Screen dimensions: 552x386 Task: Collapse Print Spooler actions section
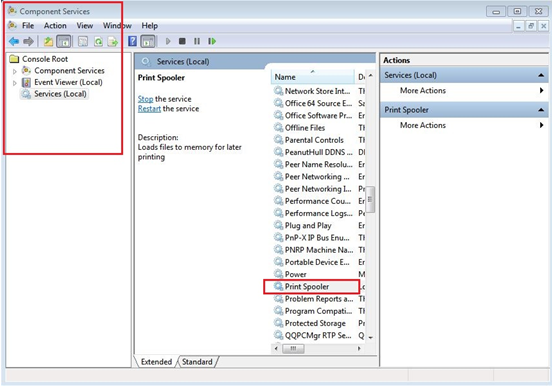coord(541,110)
